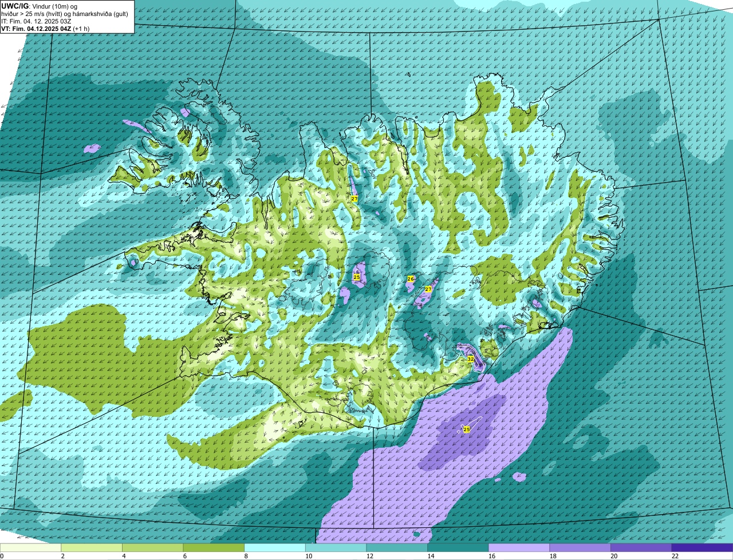
Task: Select the 16–18 m/s light lavender color bar segment
Action: pyautogui.click(x=519, y=547)
